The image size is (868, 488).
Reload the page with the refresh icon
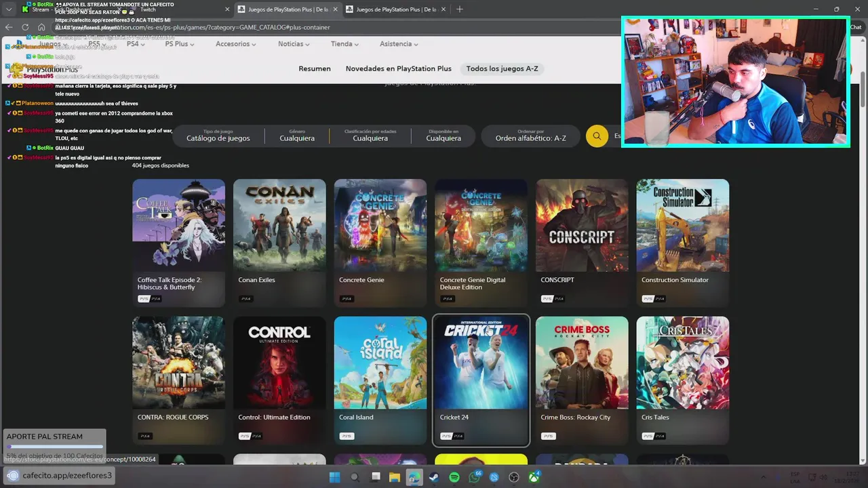(x=25, y=27)
